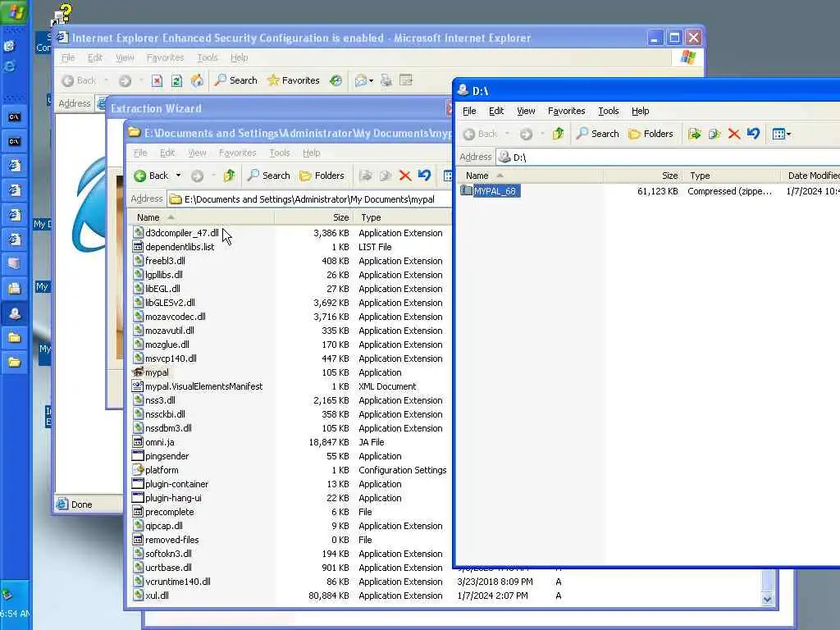Image resolution: width=840 pixels, height=630 pixels.
Task: Click Media/History icon in Internet Explorer toolbar
Action: (336, 80)
